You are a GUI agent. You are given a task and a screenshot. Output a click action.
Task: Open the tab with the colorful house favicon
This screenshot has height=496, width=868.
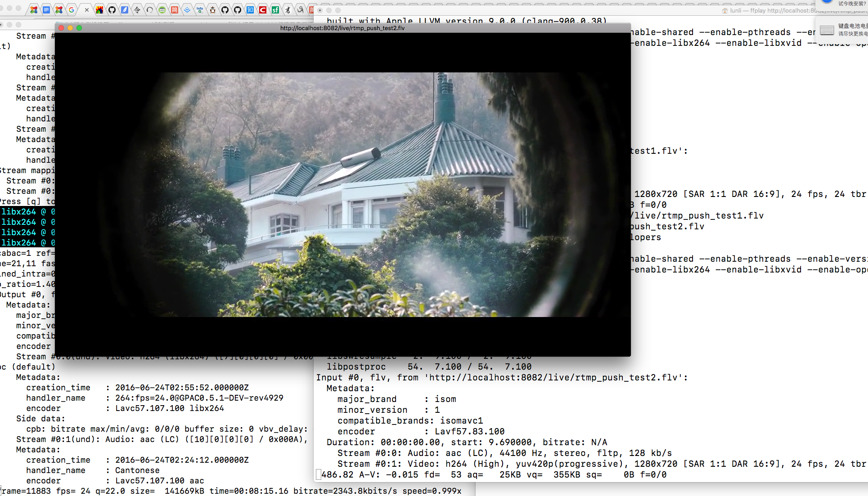[x=99, y=9]
